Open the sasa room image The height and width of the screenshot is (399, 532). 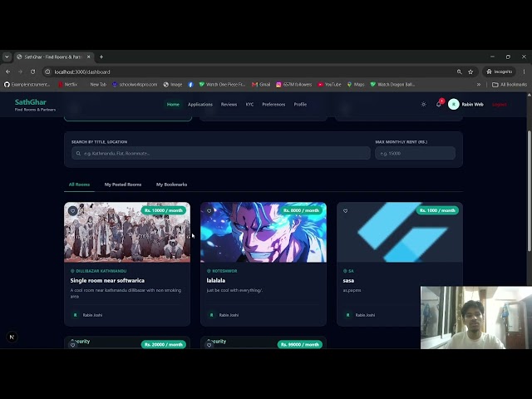[x=400, y=233]
